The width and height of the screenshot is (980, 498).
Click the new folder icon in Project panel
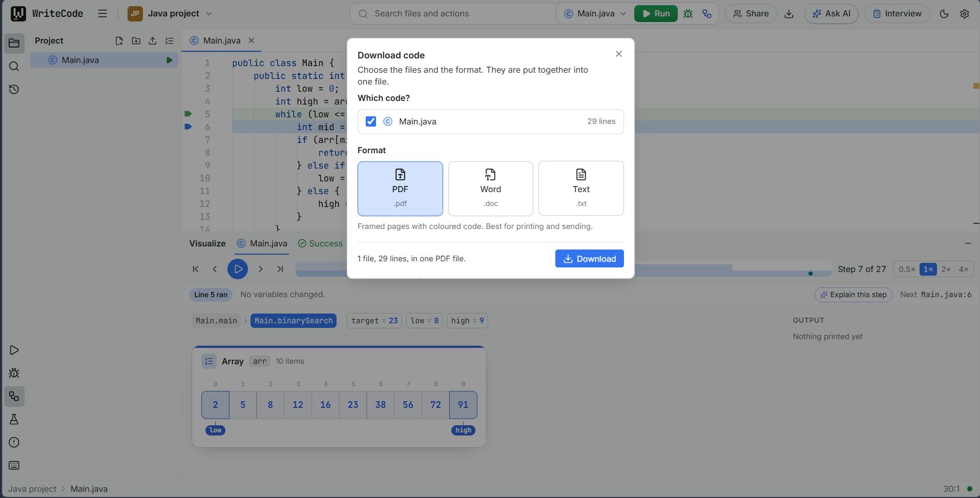coord(136,41)
